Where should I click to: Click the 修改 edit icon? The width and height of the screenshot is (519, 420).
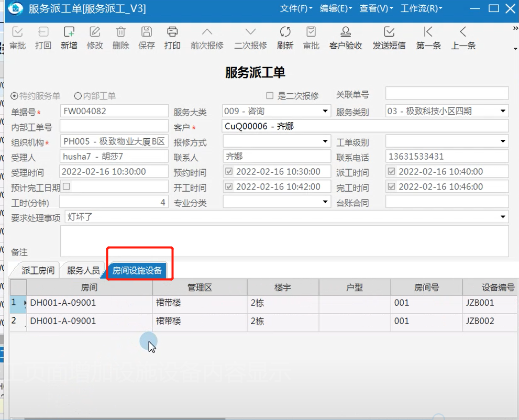[x=95, y=32]
